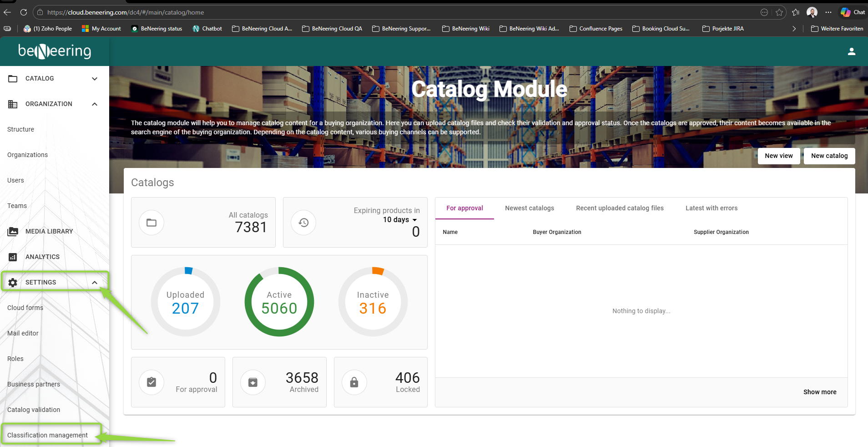The width and height of the screenshot is (868, 447).
Task: Expand the Catalog sidebar section
Action: (x=95, y=79)
